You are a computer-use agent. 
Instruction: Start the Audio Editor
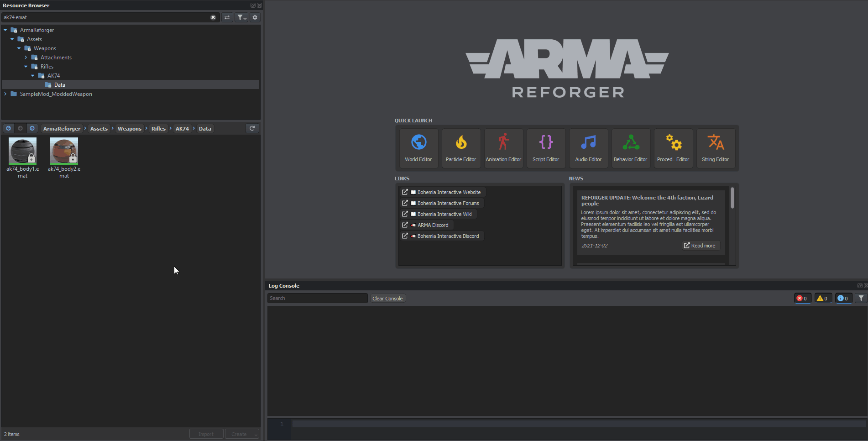(x=588, y=148)
